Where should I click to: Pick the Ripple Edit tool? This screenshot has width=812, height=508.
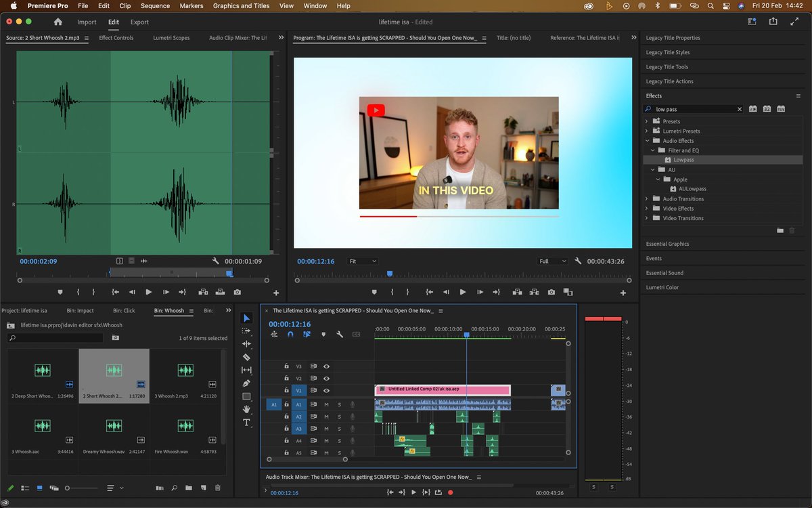[x=246, y=344]
